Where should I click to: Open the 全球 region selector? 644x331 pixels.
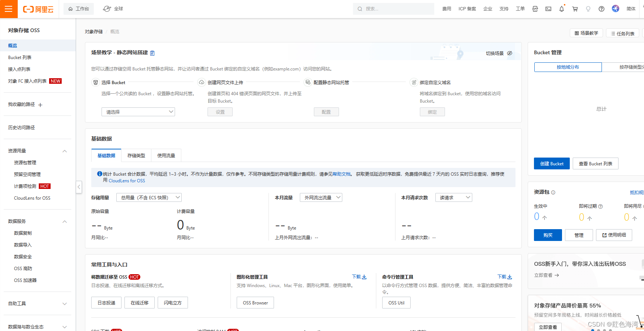tap(113, 9)
